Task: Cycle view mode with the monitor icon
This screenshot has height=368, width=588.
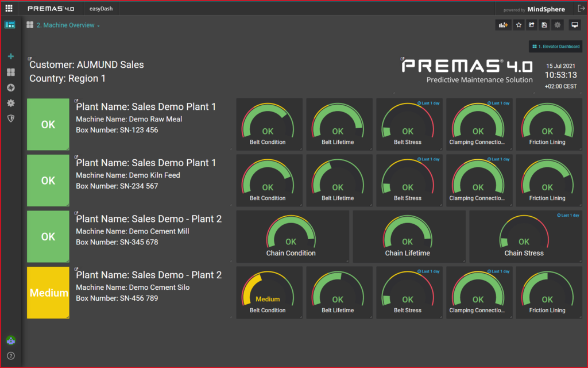Action: [574, 25]
